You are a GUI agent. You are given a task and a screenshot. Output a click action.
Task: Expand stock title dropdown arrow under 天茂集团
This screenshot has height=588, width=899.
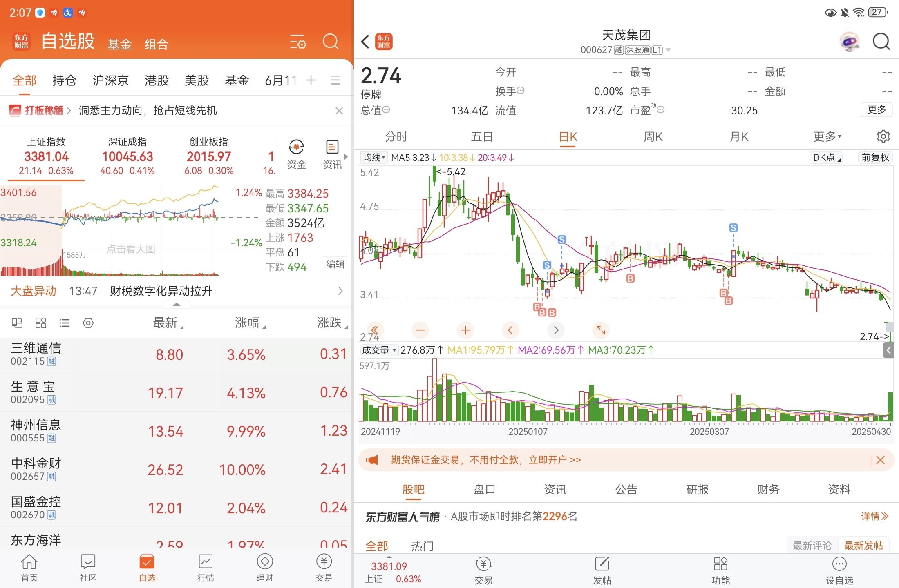(x=669, y=50)
